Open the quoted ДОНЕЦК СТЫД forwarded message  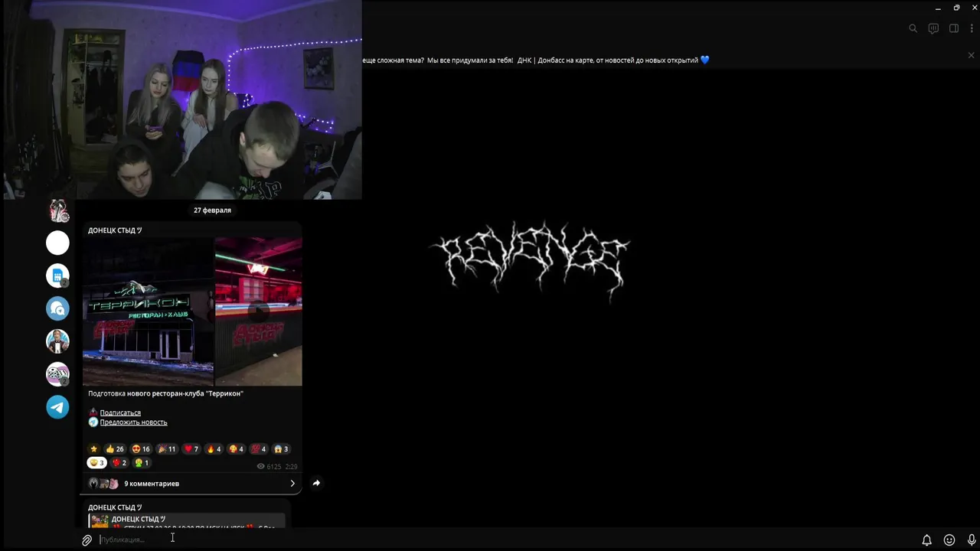click(187, 522)
